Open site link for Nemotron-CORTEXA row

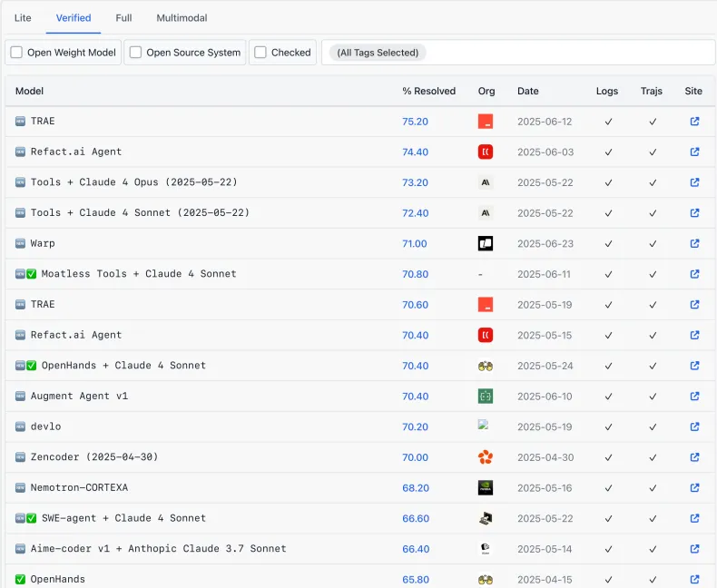(694, 488)
